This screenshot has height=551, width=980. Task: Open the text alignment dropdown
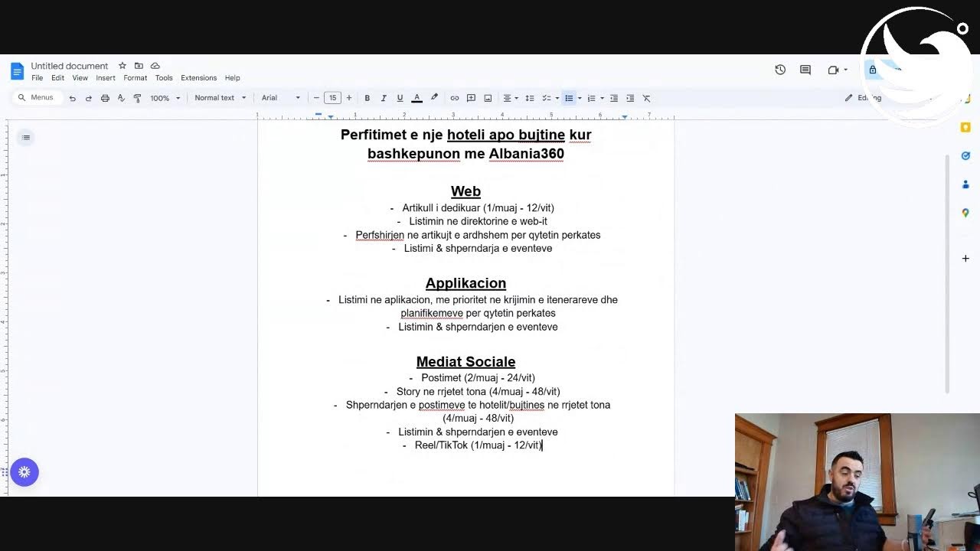pyautogui.click(x=509, y=98)
